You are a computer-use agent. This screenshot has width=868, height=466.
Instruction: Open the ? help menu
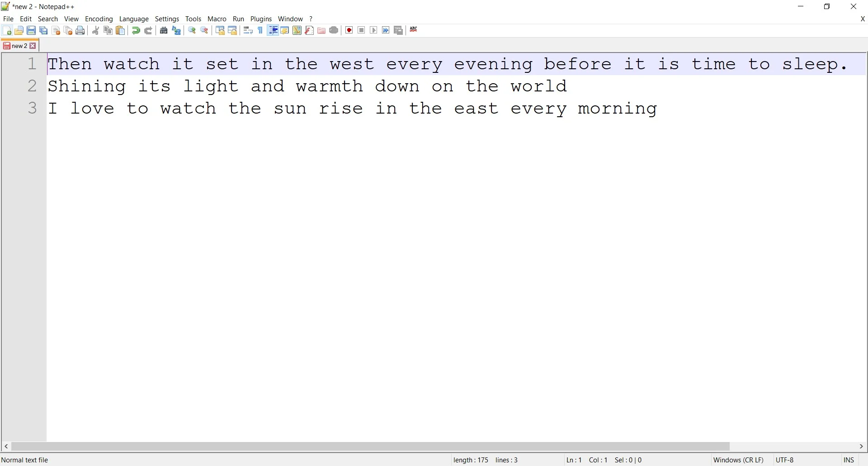pos(311,19)
